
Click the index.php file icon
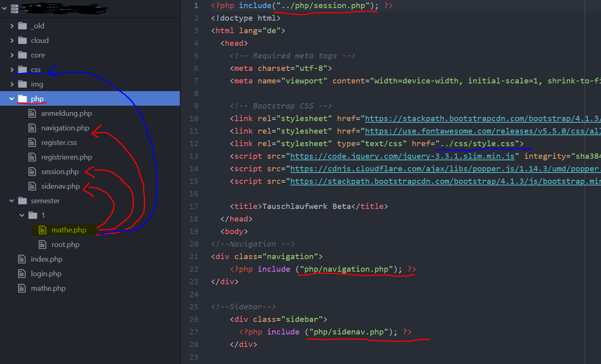(22, 259)
